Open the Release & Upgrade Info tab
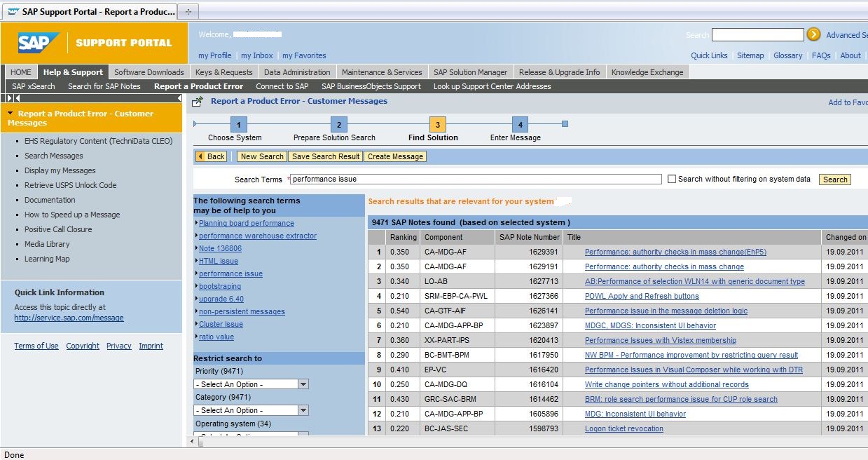The width and height of the screenshot is (868, 460). (559, 72)
